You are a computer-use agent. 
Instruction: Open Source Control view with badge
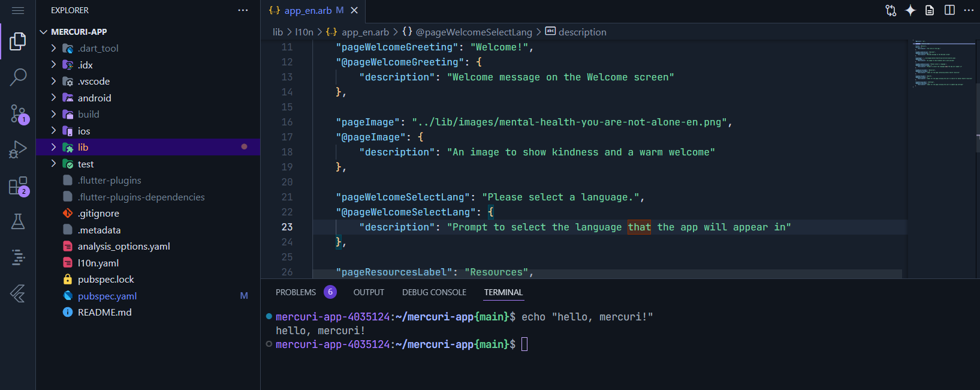(18, 113)
